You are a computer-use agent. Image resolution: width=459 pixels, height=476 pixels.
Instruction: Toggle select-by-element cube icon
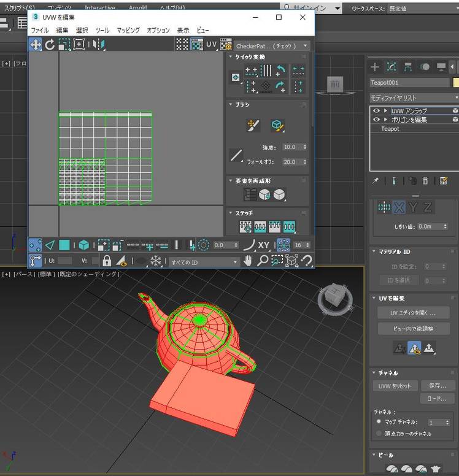click(84, 245)
